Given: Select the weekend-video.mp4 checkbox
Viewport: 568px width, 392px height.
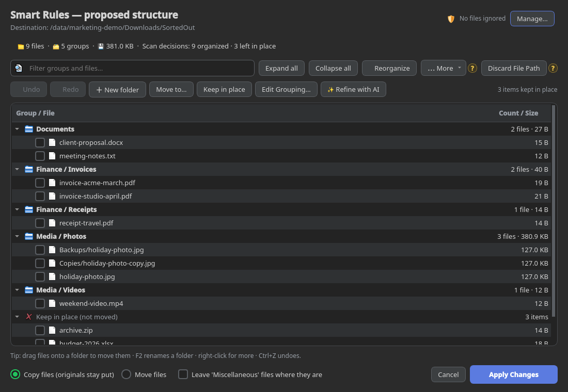Looking at the screenshot, I should coord(40,303).
